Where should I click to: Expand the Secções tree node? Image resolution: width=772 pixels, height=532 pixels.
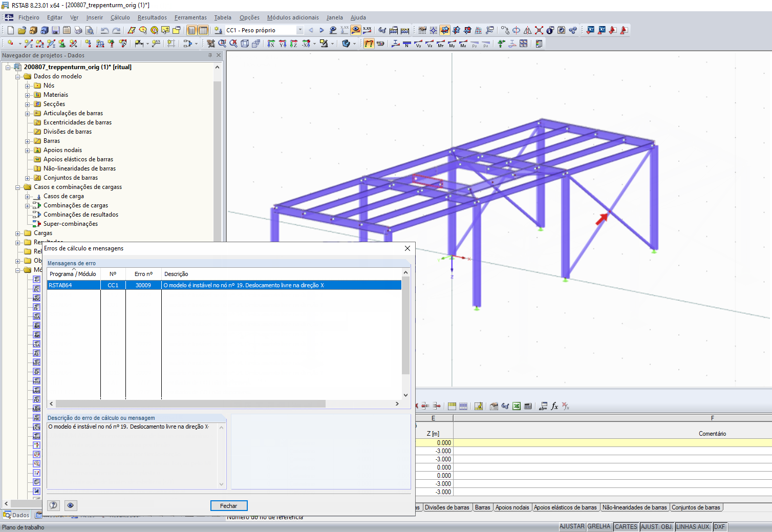(28, 104)
